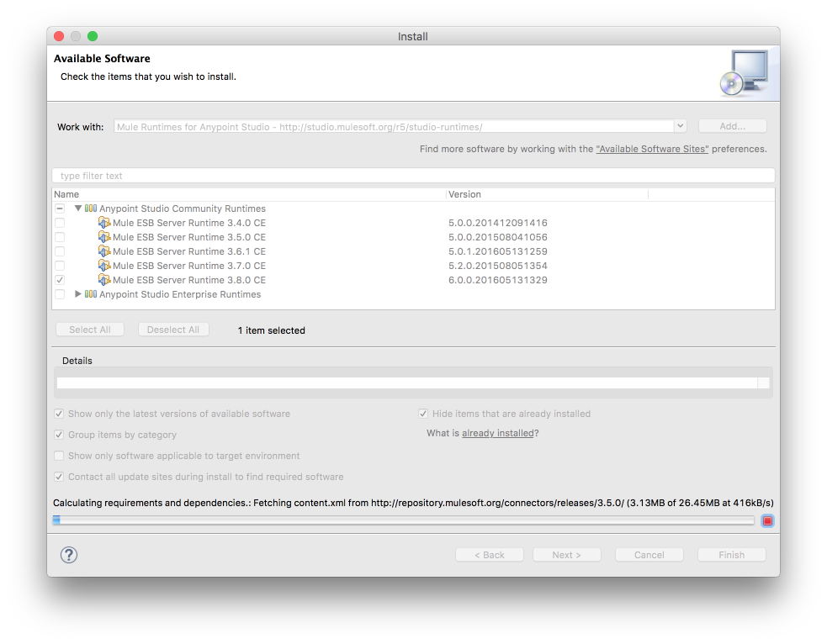Click the install wizard computer and CD image
Viewport: 827px width, 644px height.
coord(745,73)
